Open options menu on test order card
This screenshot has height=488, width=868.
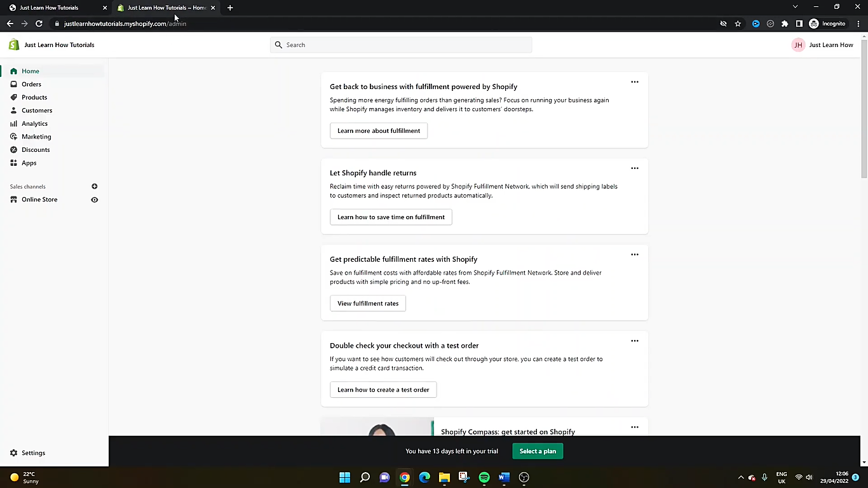coord(634,341)
